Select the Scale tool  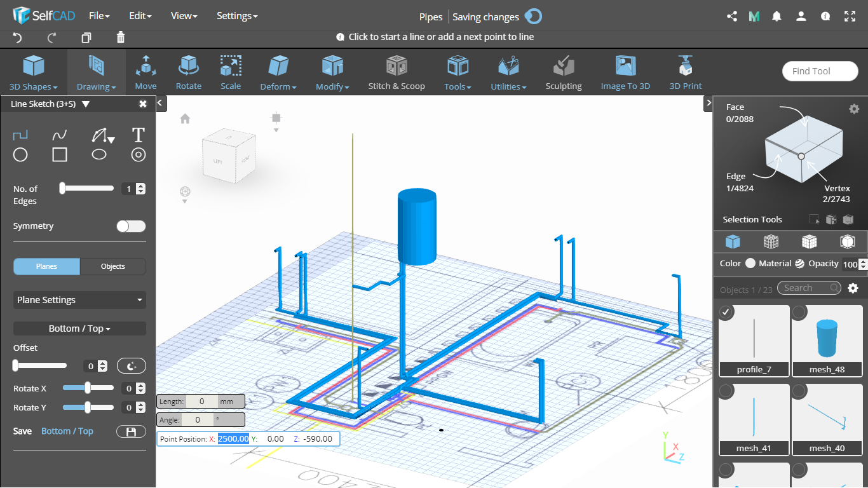231,72
